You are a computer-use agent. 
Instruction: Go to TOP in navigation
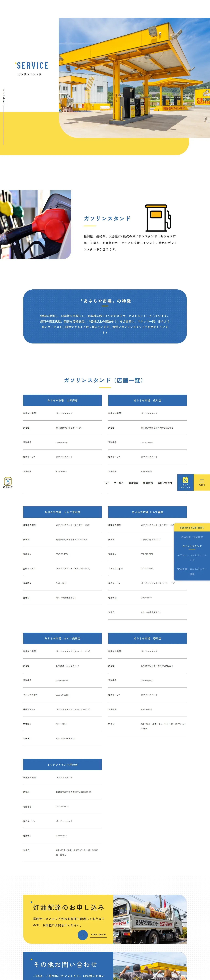107,483
